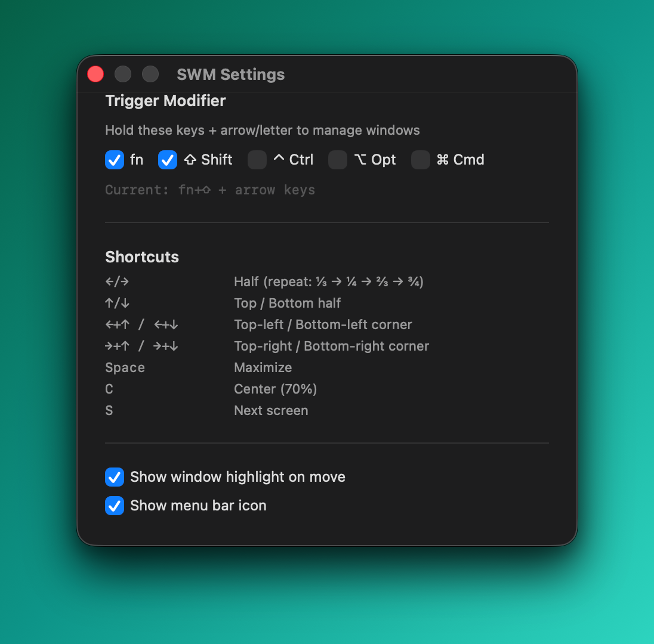Turn off Show menu bar icon
Viewport: 654px width, 644px height.
pyautogui.click(x=115, y=506)
